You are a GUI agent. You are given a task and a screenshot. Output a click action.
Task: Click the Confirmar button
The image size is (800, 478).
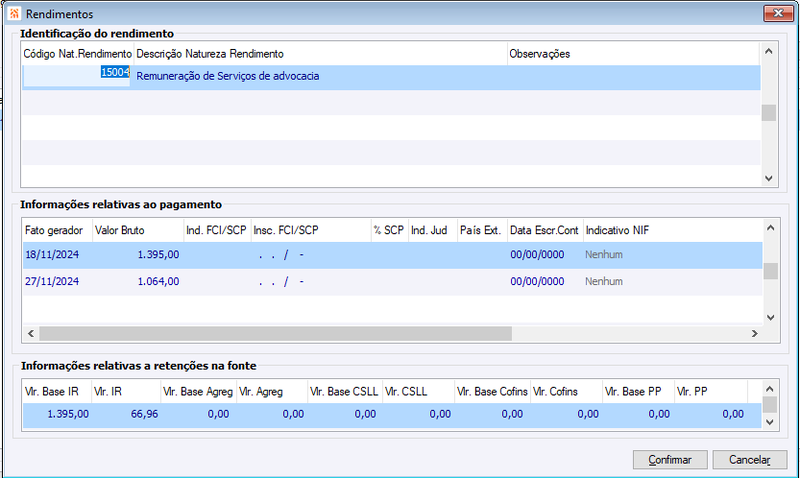tap(669, 460)
